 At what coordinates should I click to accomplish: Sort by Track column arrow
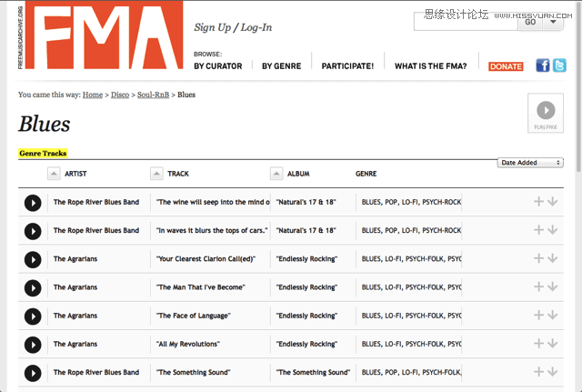tap(156, 174)
